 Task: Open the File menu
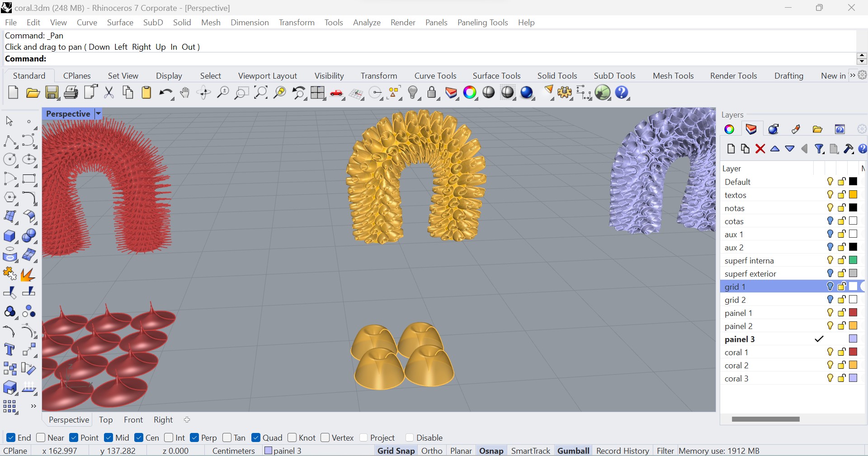pyautogui.click(x=11, y=23)
